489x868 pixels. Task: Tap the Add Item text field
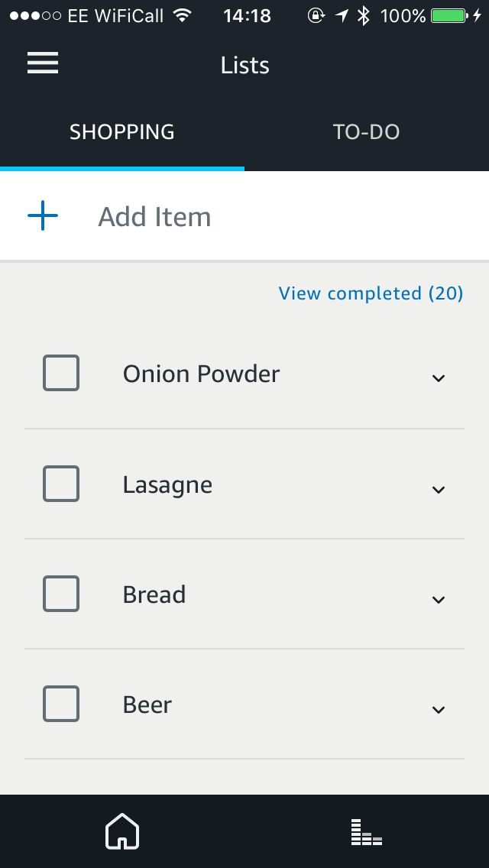(229, 217)
